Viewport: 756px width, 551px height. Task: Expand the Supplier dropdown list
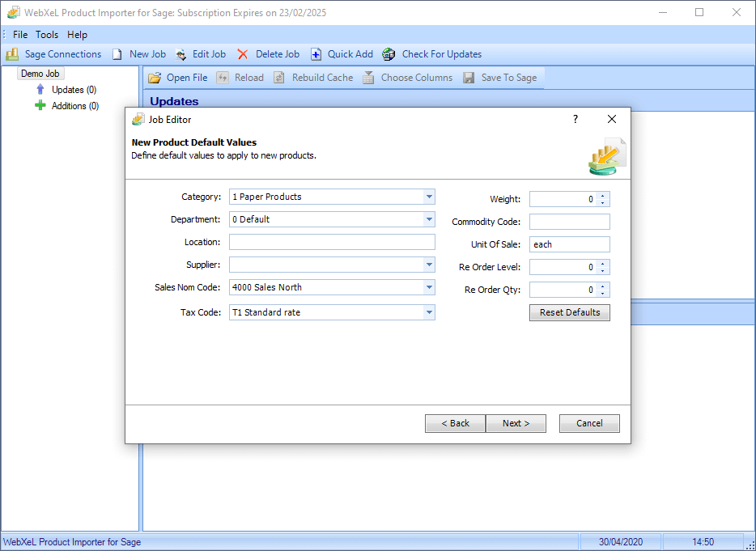click(x=429, y=265)
